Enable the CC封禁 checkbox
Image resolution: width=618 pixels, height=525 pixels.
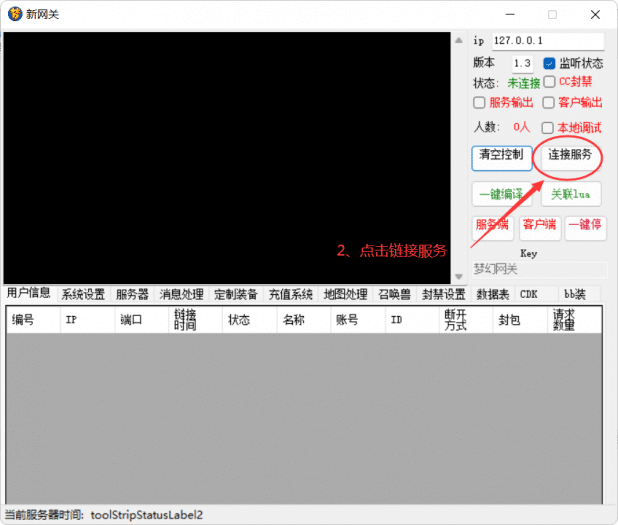pyautogui.click(x=549, y=82)
